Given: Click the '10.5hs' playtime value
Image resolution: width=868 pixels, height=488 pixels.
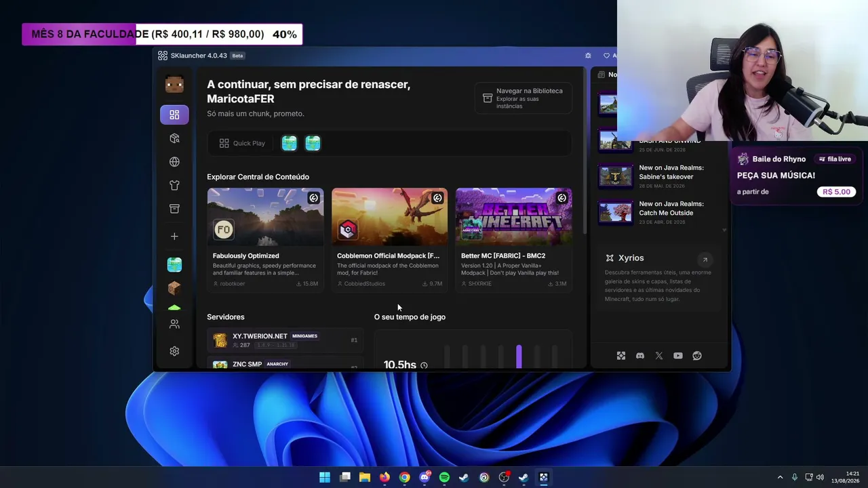Looking at the screenshot, I should (400, 365).
